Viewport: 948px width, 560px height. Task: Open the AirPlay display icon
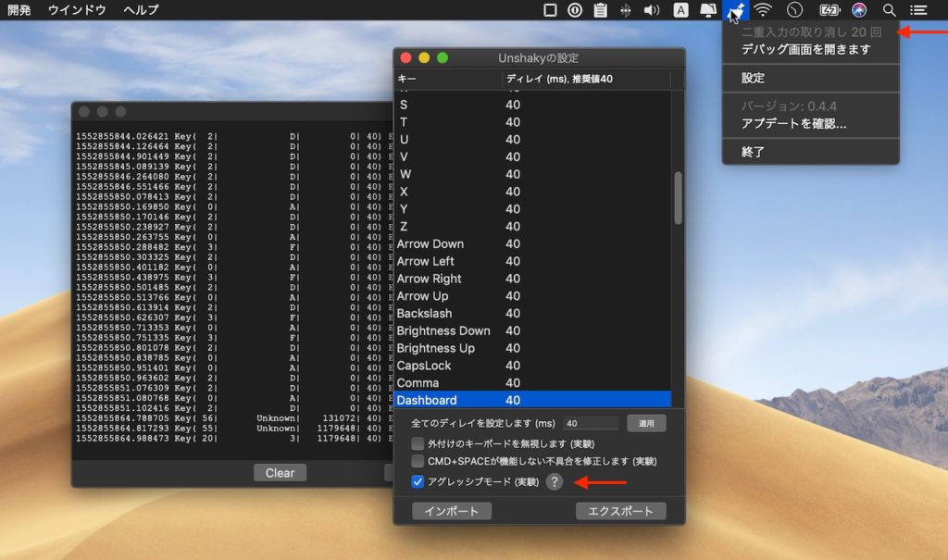tap(708, 10)
